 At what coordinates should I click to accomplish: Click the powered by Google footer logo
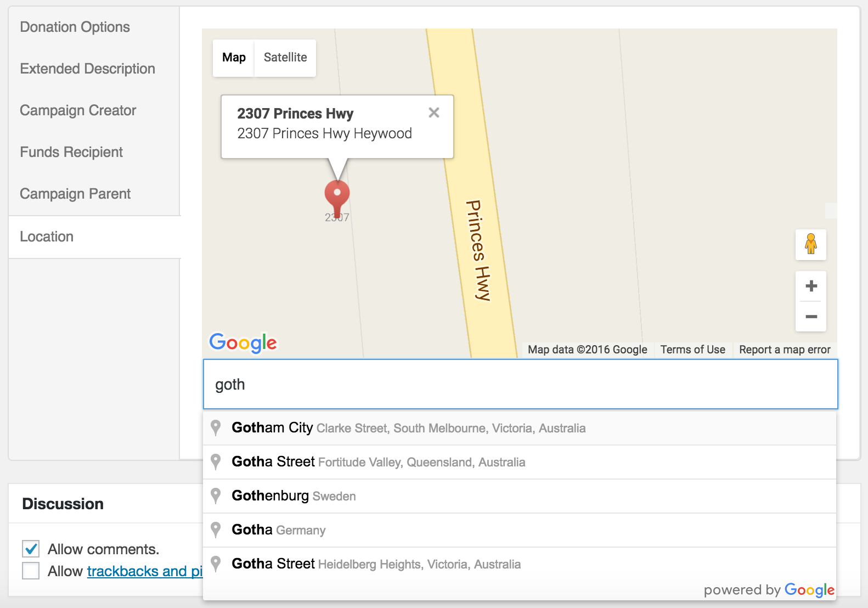click(x=769, y=590)
